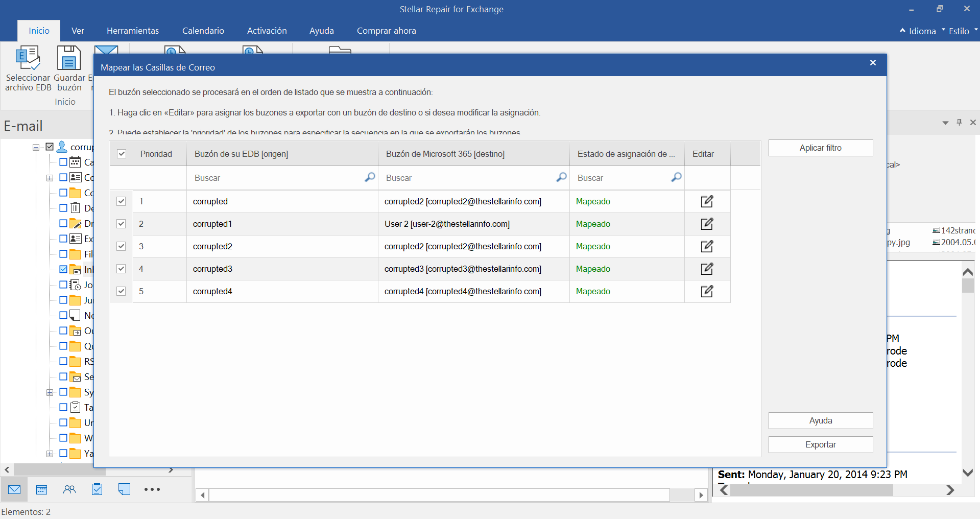Click preview pane horizontal scrollbar thumb
Screen dimensions: 980x519
pyautogui.click(x=811, y=490)
